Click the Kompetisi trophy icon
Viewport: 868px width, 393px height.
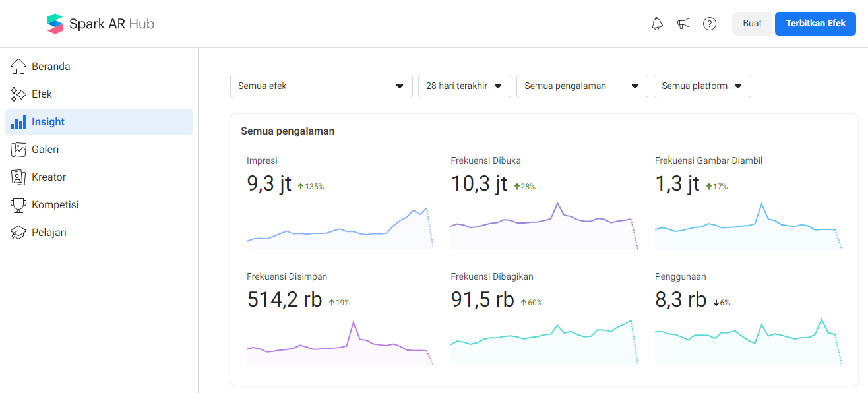click(18, 205)
